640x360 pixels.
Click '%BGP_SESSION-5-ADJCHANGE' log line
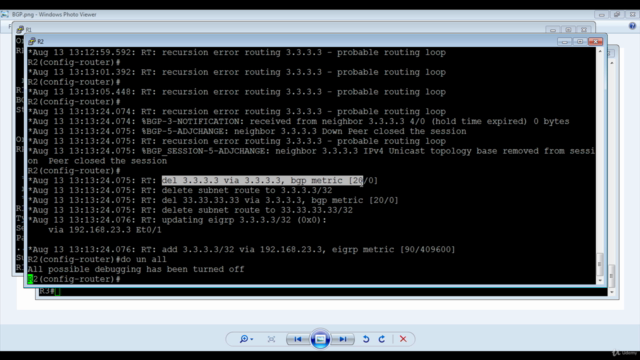click(x=311, y=156)
